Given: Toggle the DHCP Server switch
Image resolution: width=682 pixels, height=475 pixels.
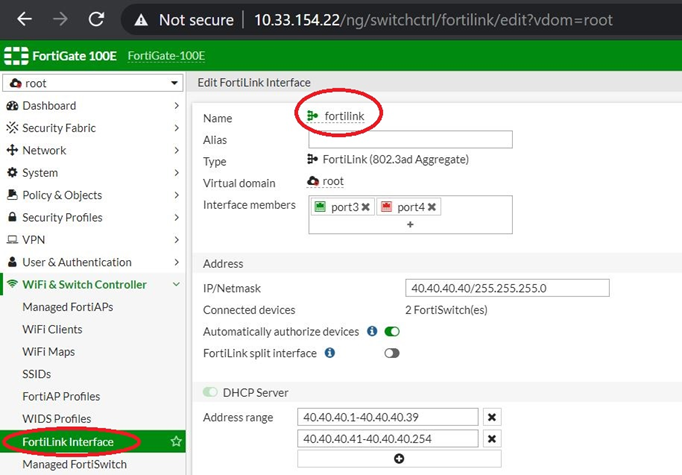Looking at the screenshot, I should click(211, 392).
